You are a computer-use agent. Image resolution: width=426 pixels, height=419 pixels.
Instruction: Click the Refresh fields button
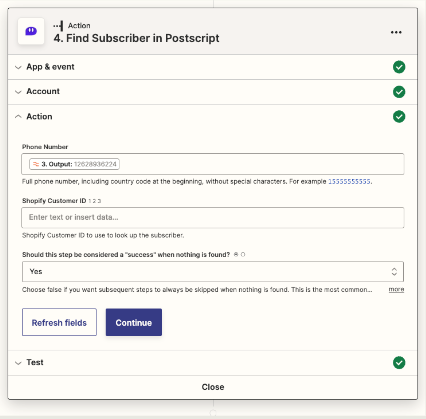(59, 322)
